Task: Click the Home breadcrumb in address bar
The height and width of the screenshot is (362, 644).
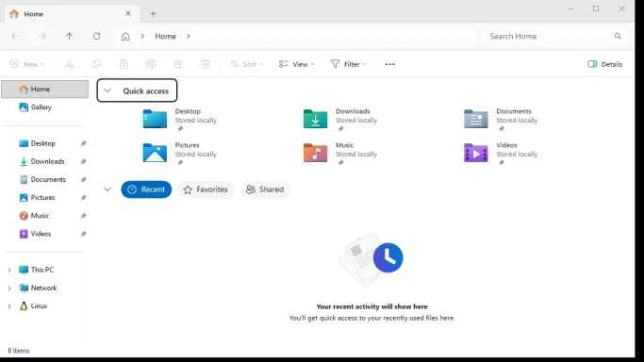Action: click(165, 36)
